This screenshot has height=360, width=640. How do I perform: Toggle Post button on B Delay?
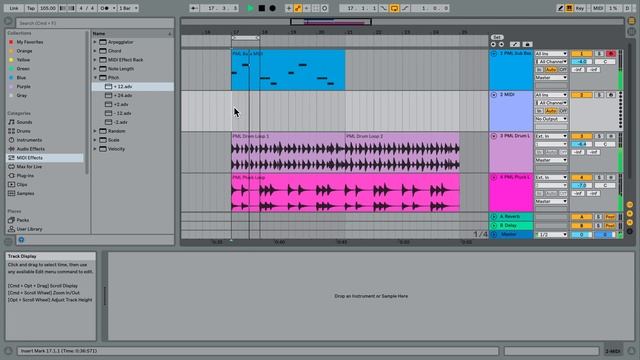[610, 226]
